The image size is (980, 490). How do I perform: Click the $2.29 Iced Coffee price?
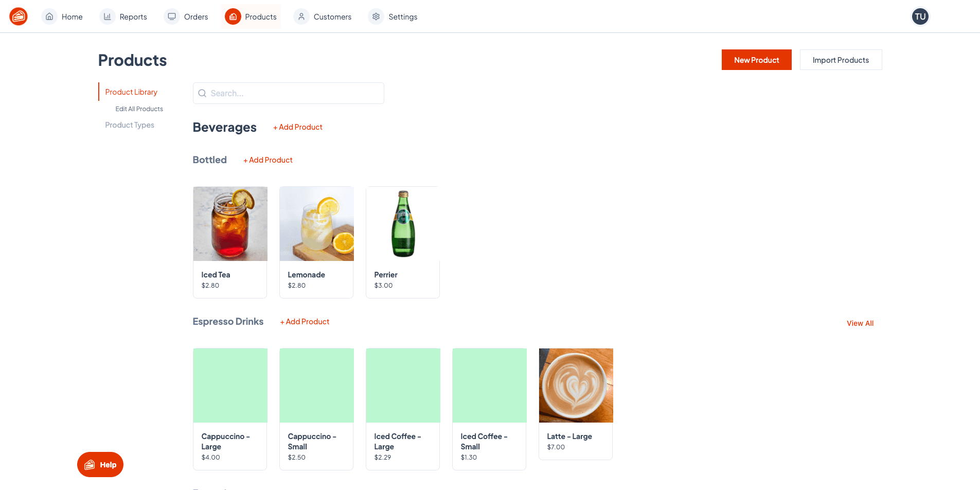[382, 457]
